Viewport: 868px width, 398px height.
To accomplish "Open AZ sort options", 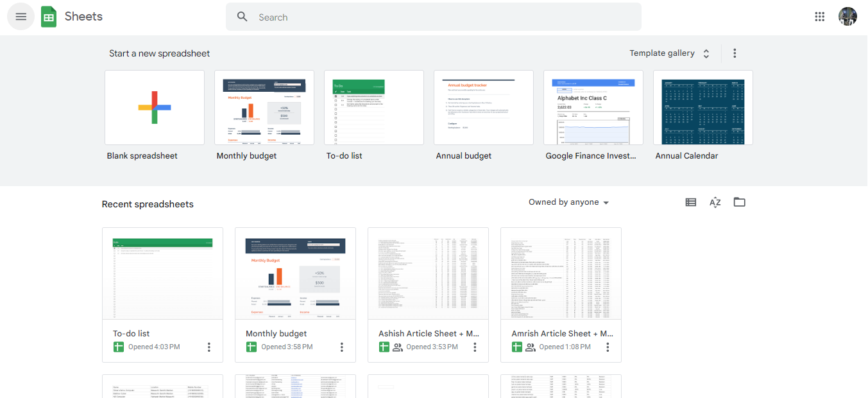I will [x=715, y=202].
